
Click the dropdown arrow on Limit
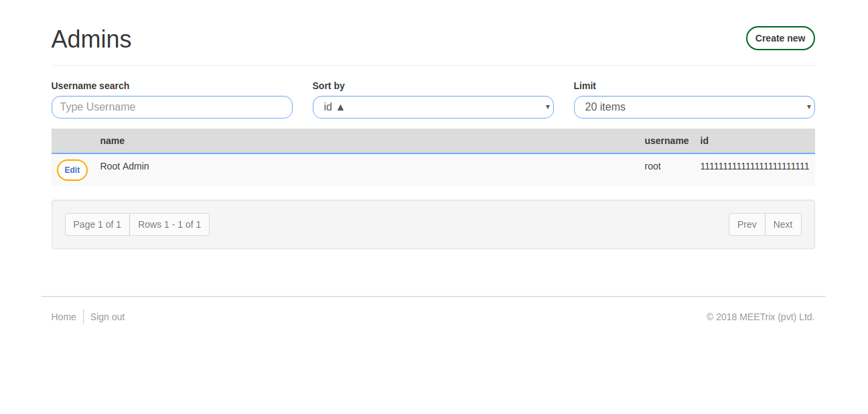[808, 107]
